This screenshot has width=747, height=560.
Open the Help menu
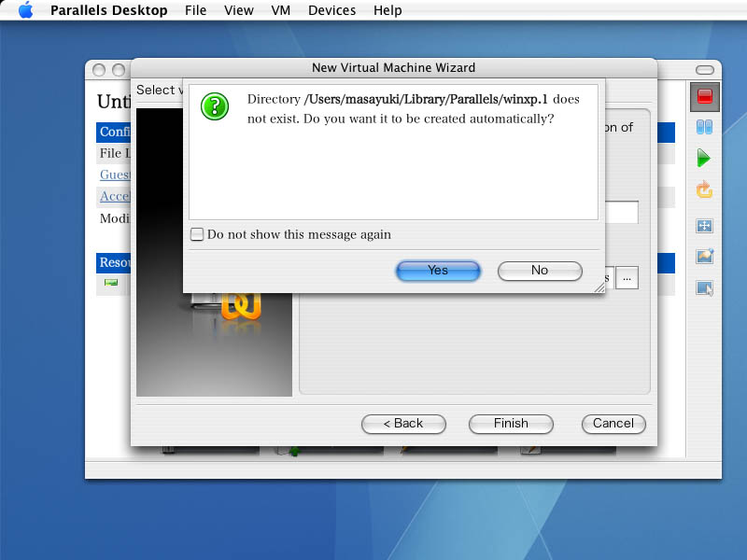click(x=388, y=10)
